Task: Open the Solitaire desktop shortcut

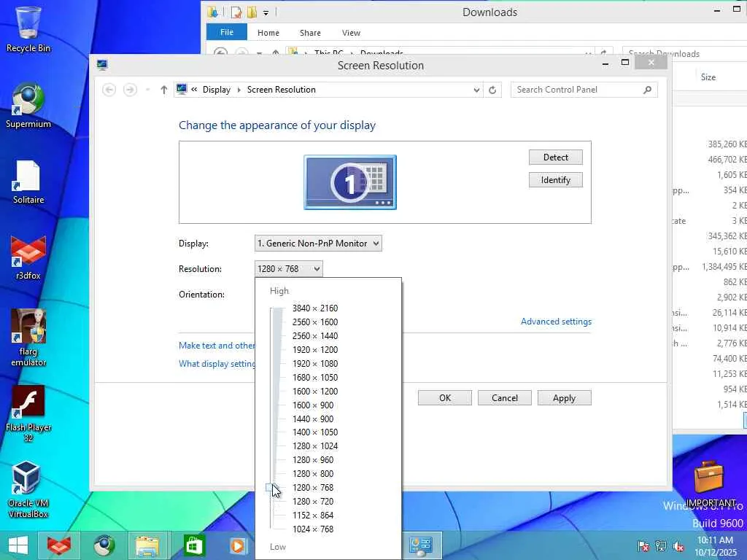Action: pyautogui.click(x=28, y=182)
